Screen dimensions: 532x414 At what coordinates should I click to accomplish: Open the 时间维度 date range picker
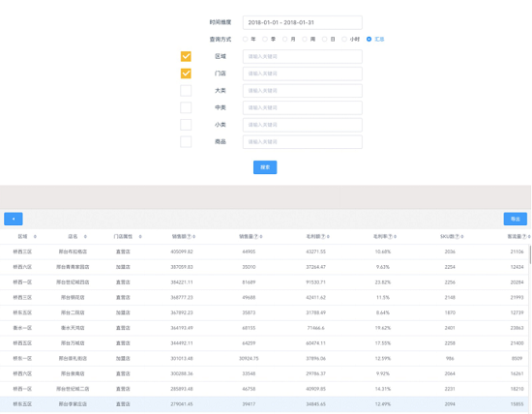click(x=303, y=22)
